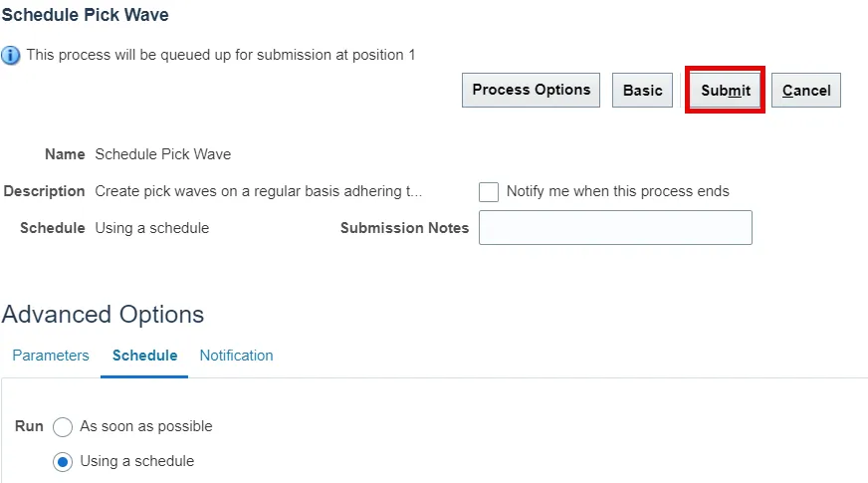This screenshot has width=868, height=483.
Task: Click the Schedule Pick Wave page title
Action: point(86,15)
